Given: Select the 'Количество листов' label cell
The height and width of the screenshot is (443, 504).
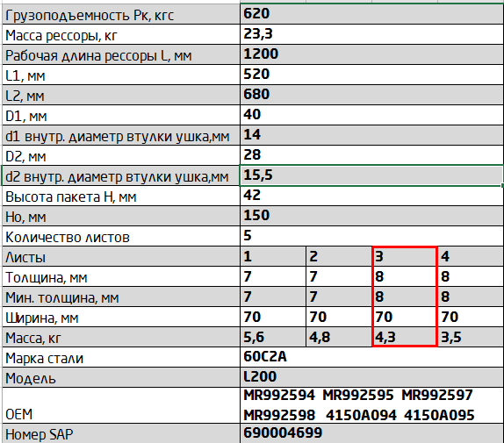Looking at the screenshot, I should (121, 237).
